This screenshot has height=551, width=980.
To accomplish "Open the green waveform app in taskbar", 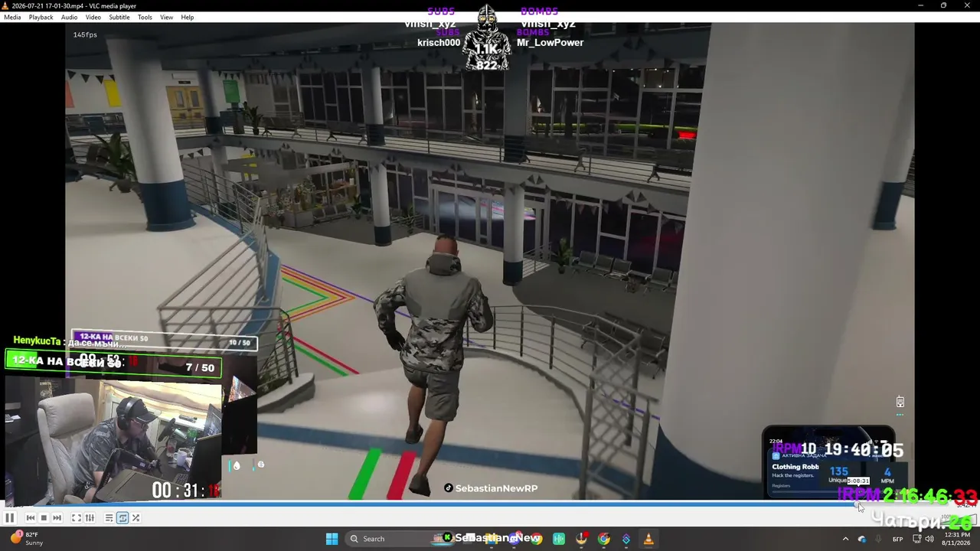I will pyautogui.click(x=559, y=539).
